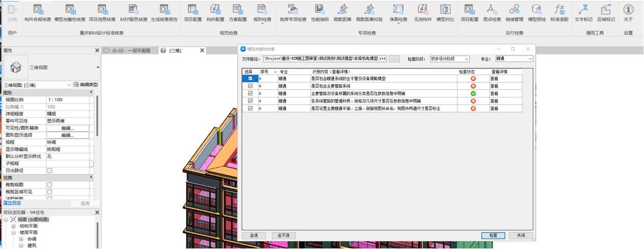Open 构件合规核查 tool in the ribbon

pyautogui.click(x=38, y=13)
